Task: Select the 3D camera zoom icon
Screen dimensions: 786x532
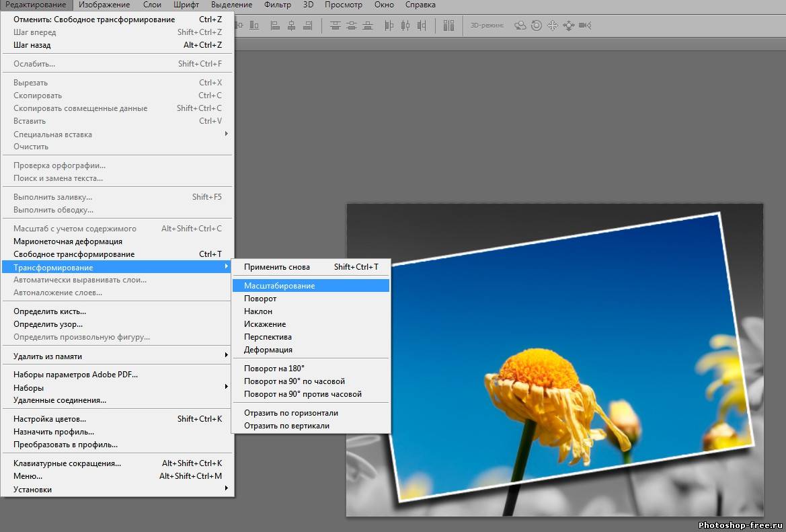Action: (585, 26)
